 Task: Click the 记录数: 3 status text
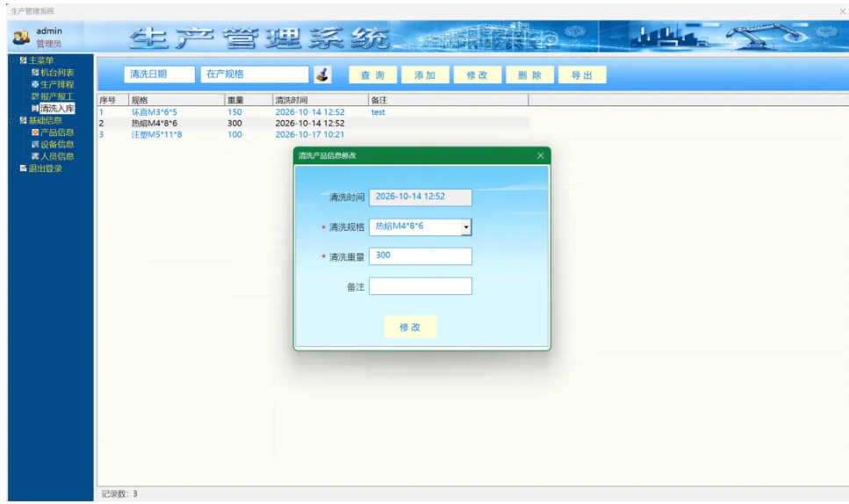click(119, 493)
